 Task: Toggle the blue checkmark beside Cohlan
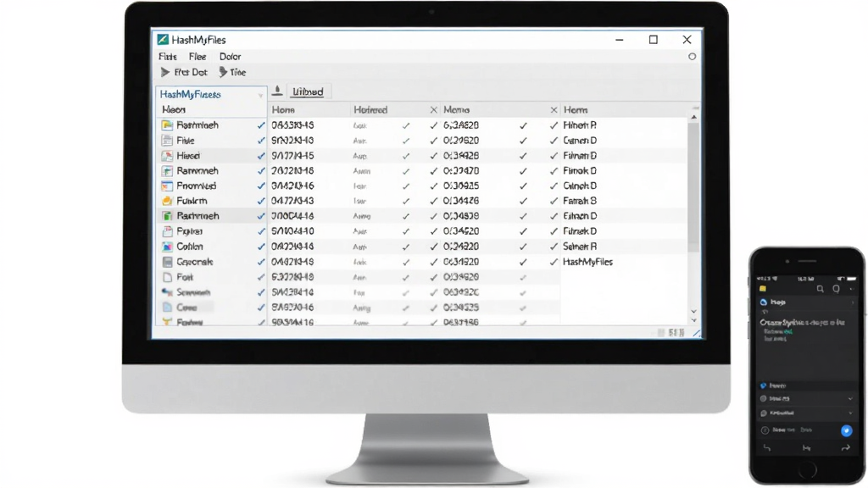coord(261,247)
